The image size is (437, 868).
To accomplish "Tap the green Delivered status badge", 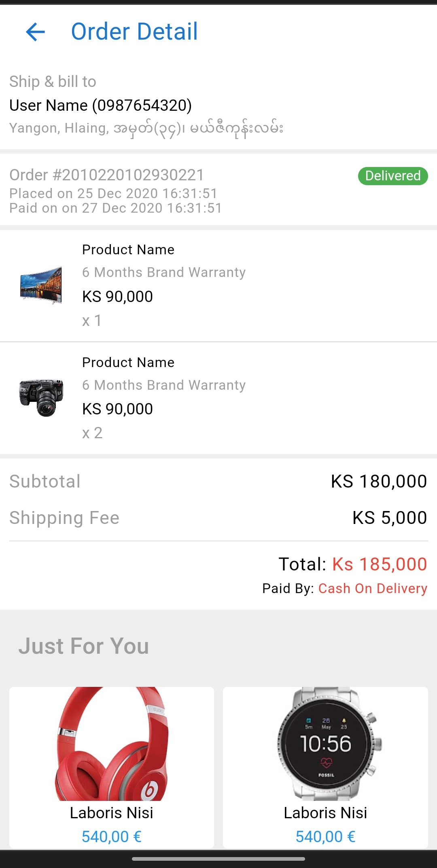I will 392,176.
